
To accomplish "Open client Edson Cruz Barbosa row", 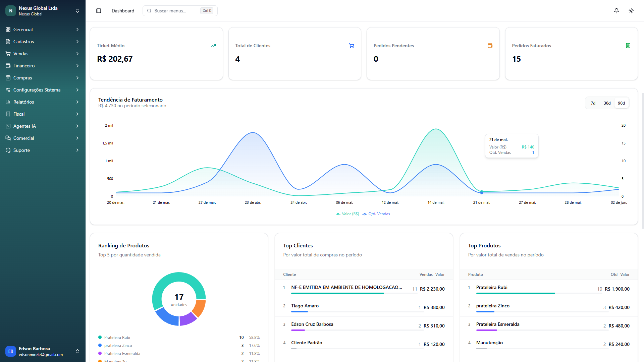I will [x=364, y=326].
